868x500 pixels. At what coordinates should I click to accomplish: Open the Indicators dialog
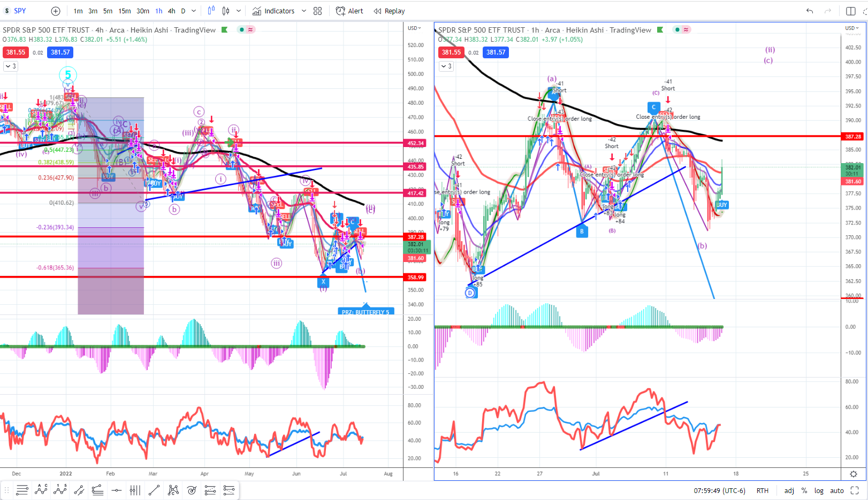click(273, 11)
